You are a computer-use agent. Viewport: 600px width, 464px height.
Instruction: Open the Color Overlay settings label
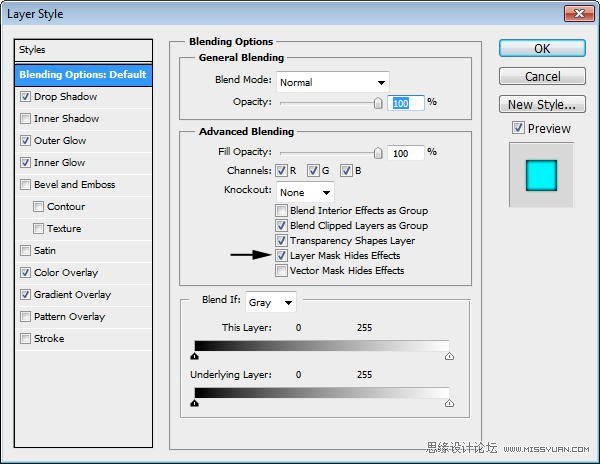click(x=66, y=272)
